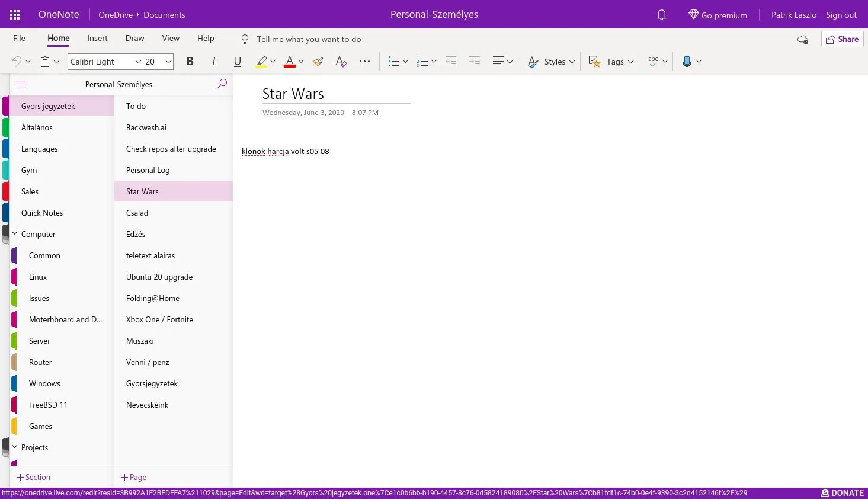Click the Share button
Image resolution: width=868 pixels, height=499 pixels.
(x=842, y=39)
